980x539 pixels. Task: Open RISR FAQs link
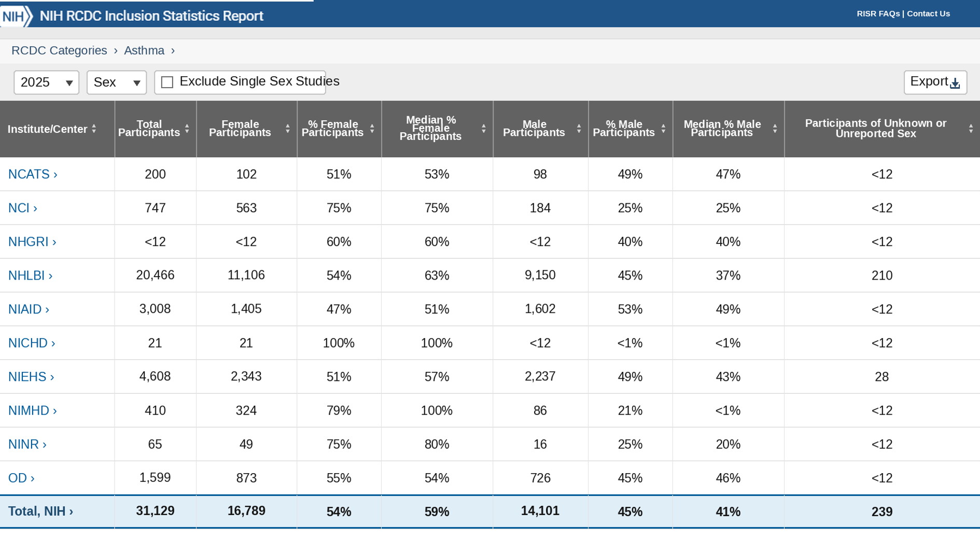[878, 14]
